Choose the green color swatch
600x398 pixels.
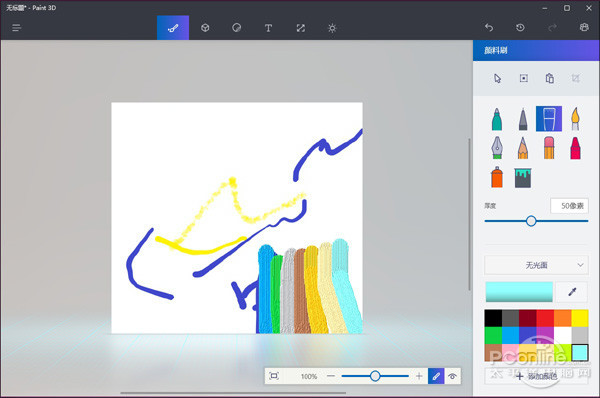tap(493, 335)
